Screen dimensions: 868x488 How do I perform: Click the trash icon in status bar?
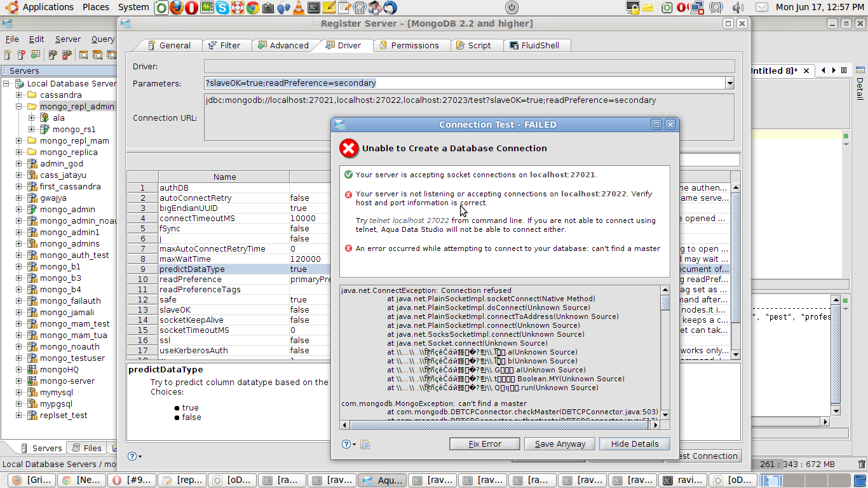tap(861, 464)
